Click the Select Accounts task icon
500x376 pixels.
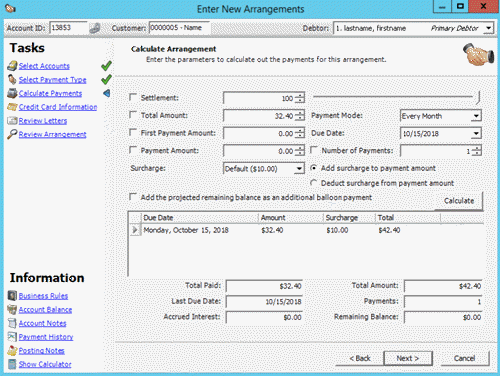pos(12,66)
